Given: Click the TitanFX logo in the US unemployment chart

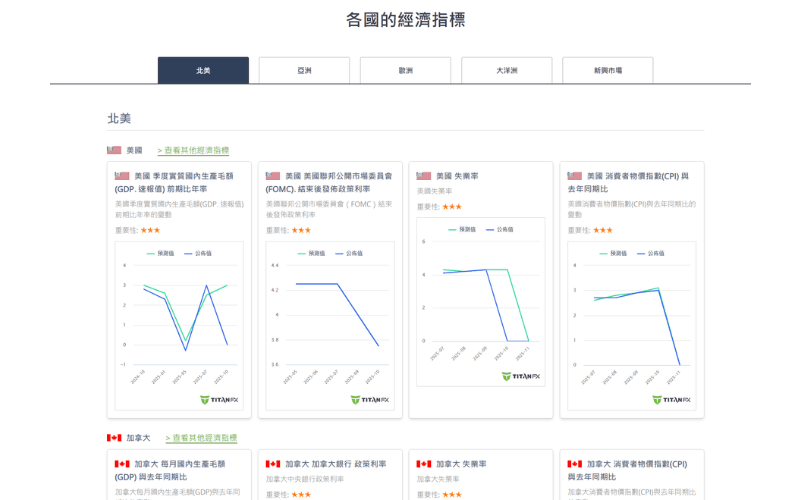Looking at the screenshot, I should pyautogui.click(x=520, y=376).
